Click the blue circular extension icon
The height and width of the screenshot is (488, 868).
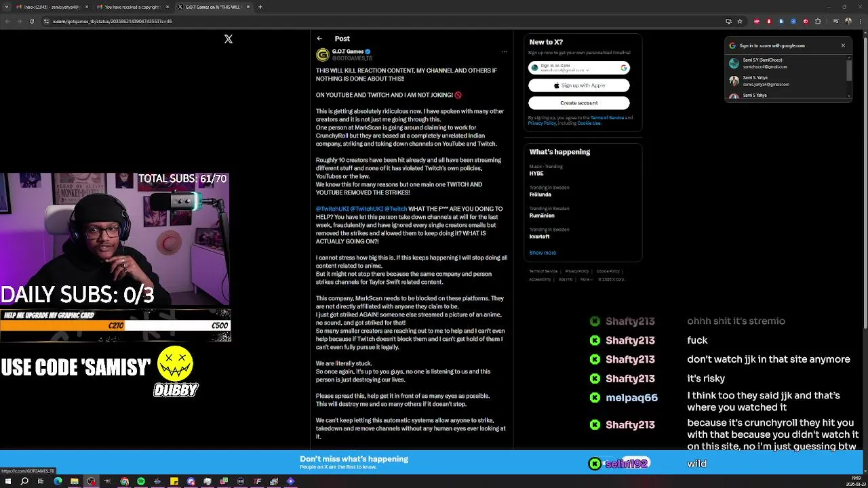point(793,21)
